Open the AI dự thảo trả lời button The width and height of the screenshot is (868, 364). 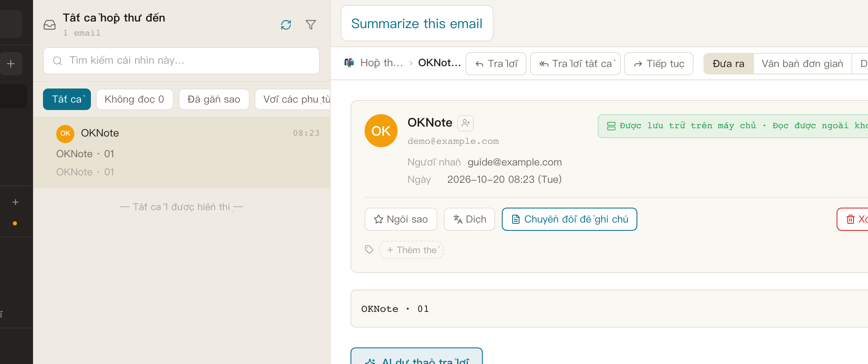[x=417, y=357]
